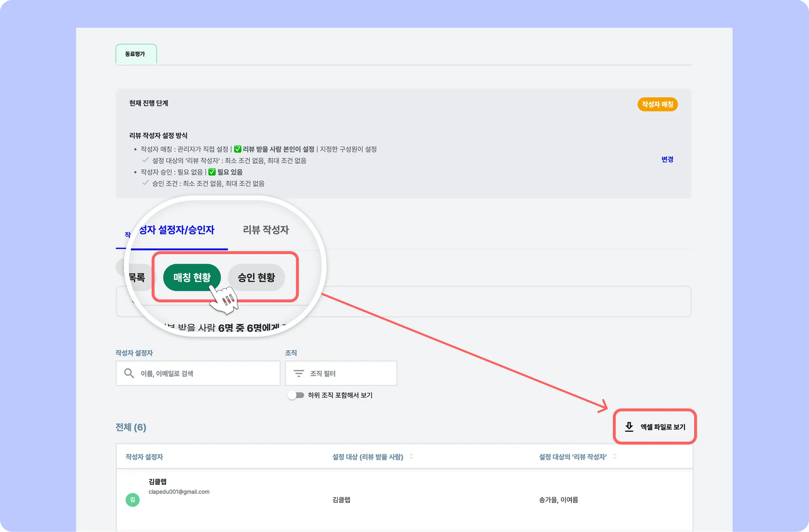Click the download icon beside 엑셀 파일로 보기
The width and height of the screenshot is (809, 532).
pyautogui.click(x=629, y=427)
